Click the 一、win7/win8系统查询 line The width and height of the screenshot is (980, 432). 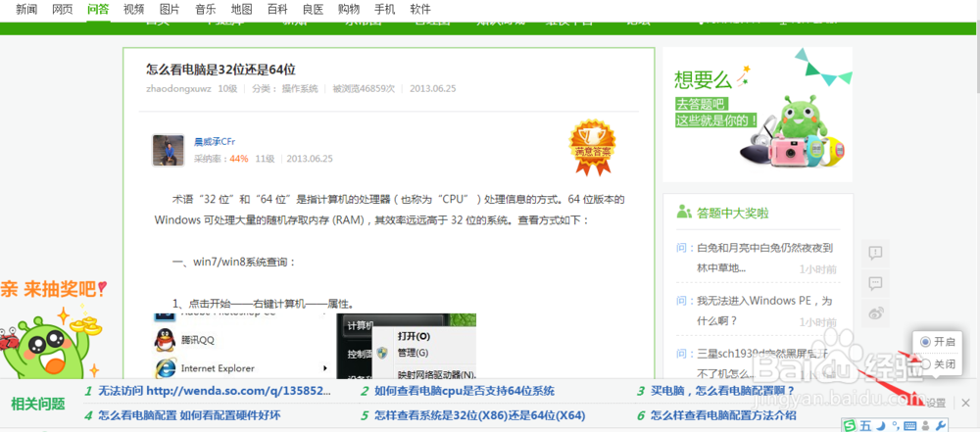point(234,263)
